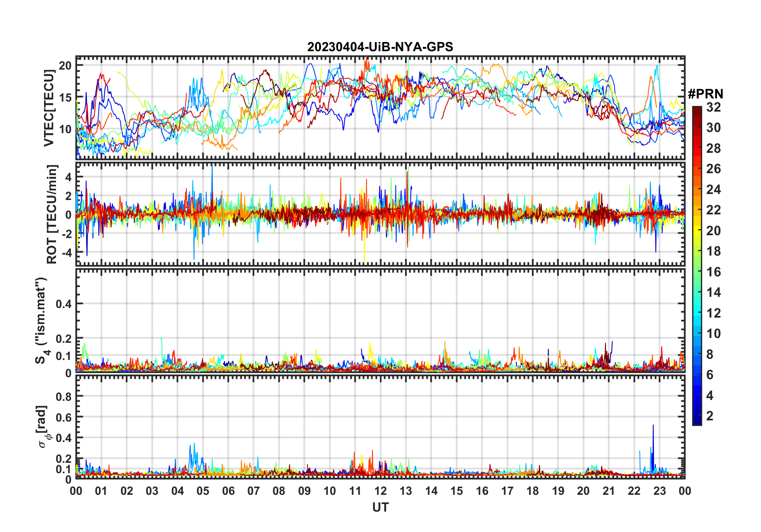
Task: Select the "18" tick on the PRN colorbar
Action: [713, 251]
